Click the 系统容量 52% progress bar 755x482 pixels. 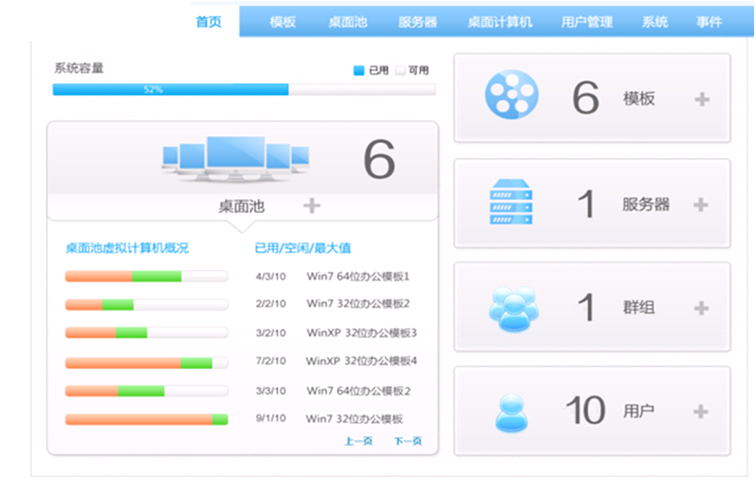point(244,89)
